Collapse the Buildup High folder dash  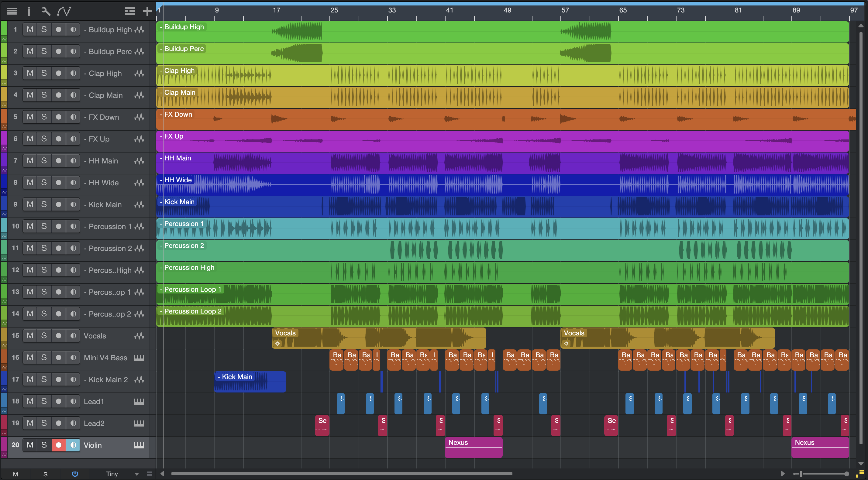pyautogui.click(x=85, y=30)
